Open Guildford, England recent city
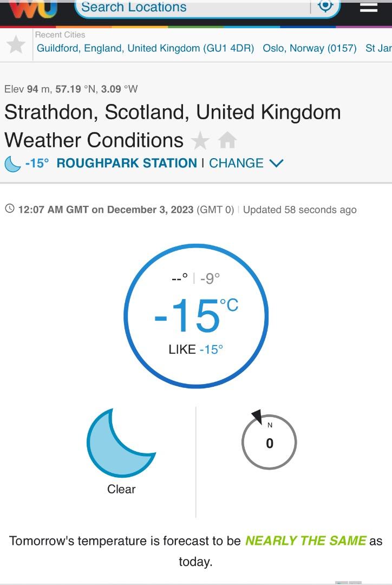This screenshot has width=392, height=585. [145, 48]
